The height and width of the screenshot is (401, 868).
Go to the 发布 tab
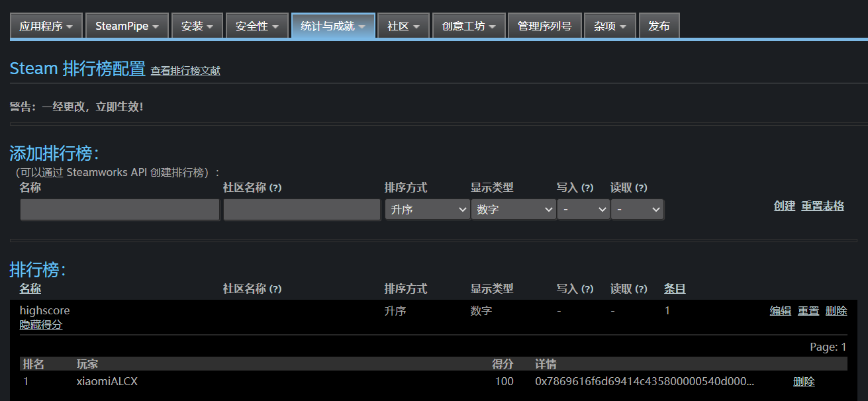[x=659, y=26]
